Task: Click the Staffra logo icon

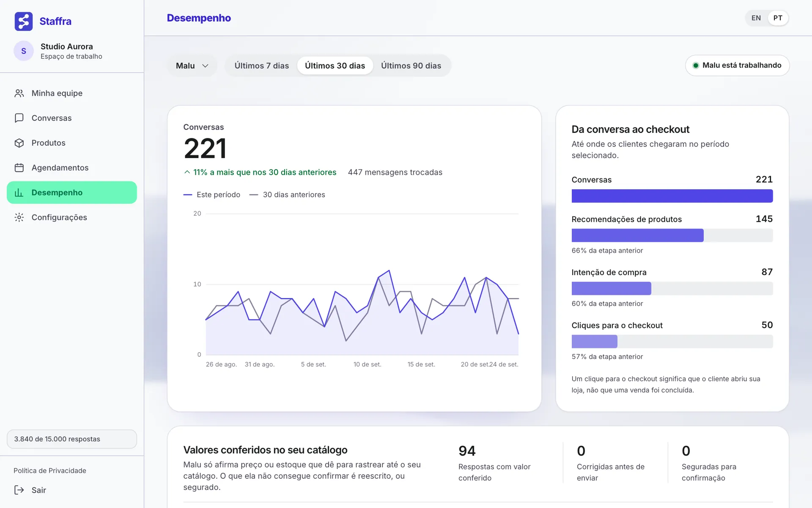Action: (x=24, y=21)
